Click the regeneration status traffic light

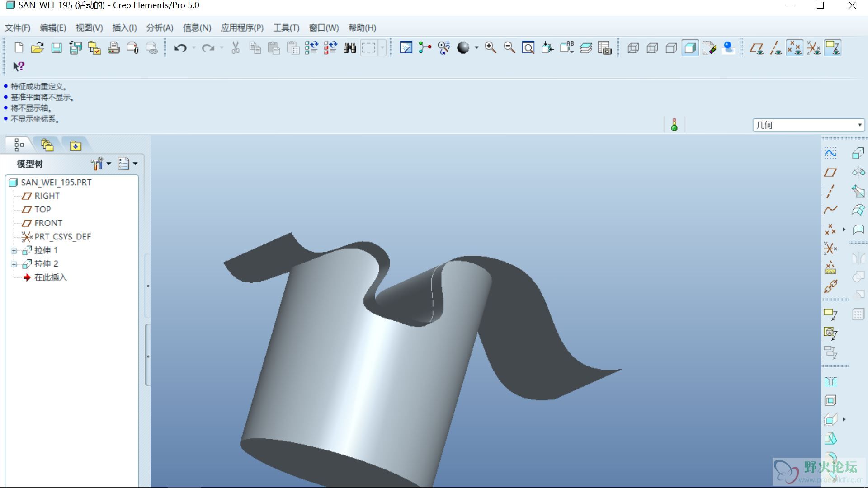pyautogui.click(x=675, y=125)
